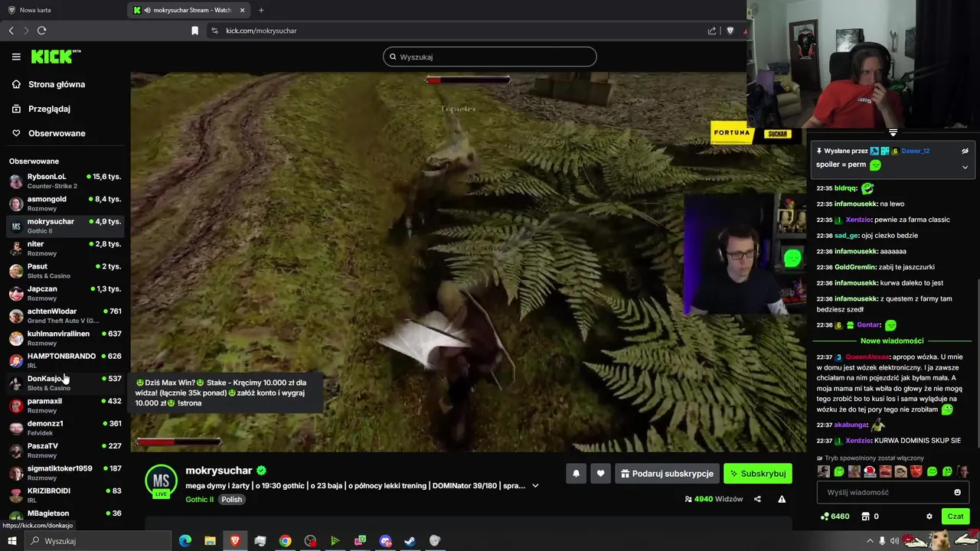Viewport: 980px width, 551px height.
Task: Click username Dawer_12 in pinned message
Action: point(915,151)
